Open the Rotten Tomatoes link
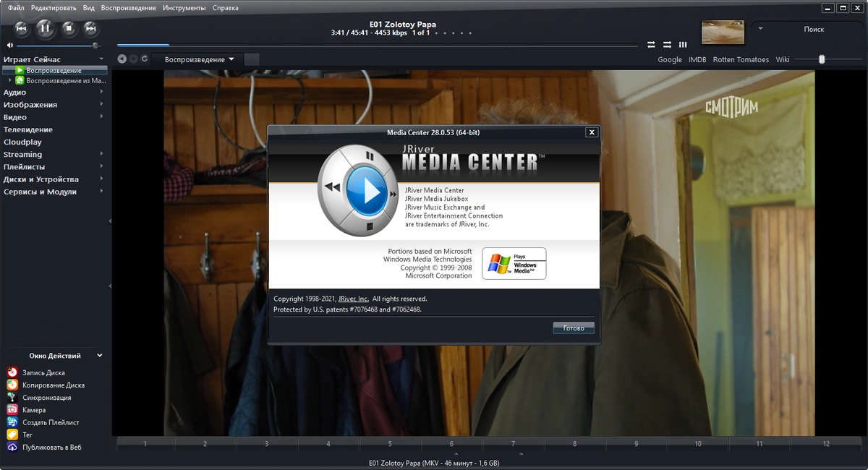 [x=741, y=60]
